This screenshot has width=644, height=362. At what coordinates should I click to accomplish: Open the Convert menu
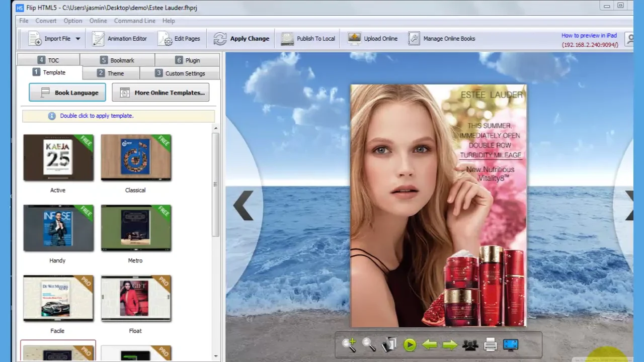click(46, 21)
